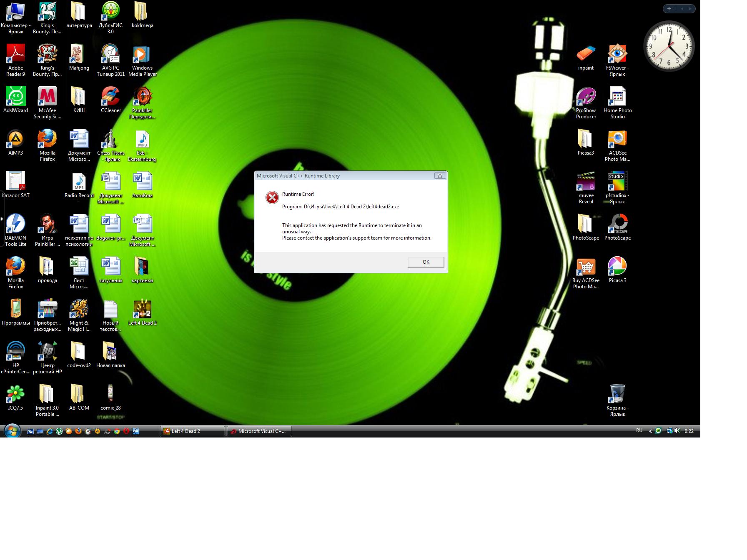Image resolution: width=747 pixels, height=560 pixels.
Task: Add a gadget using the sidebar plus button
Action: [x=669, y=9]
